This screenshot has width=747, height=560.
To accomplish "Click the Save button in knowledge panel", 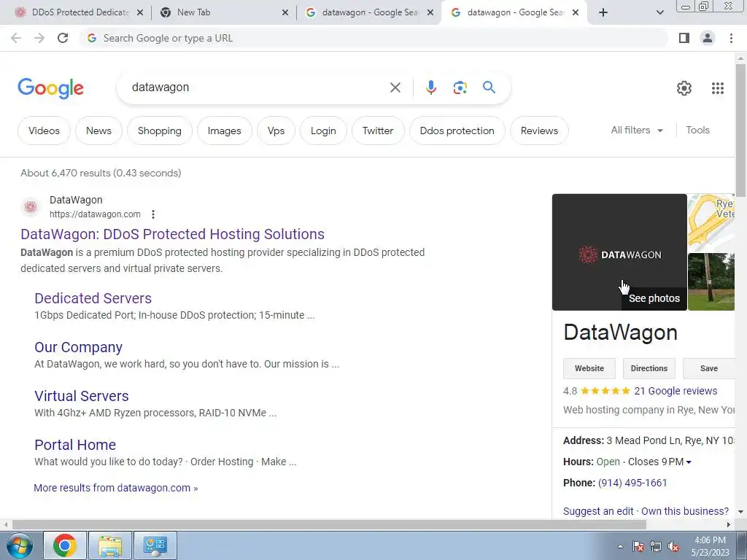I will coord(709,368).
